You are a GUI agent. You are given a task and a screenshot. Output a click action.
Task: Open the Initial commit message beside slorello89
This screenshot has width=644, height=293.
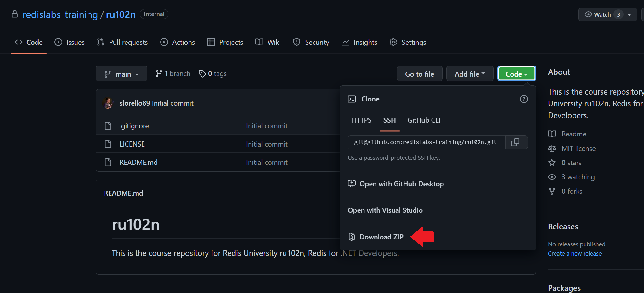pos(172,103)
